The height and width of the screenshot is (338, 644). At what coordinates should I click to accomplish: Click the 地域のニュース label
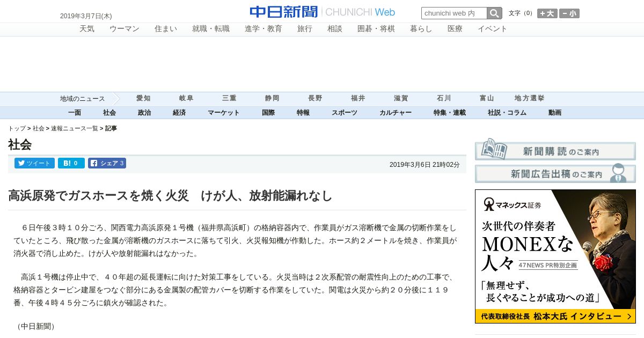(83, 99)
